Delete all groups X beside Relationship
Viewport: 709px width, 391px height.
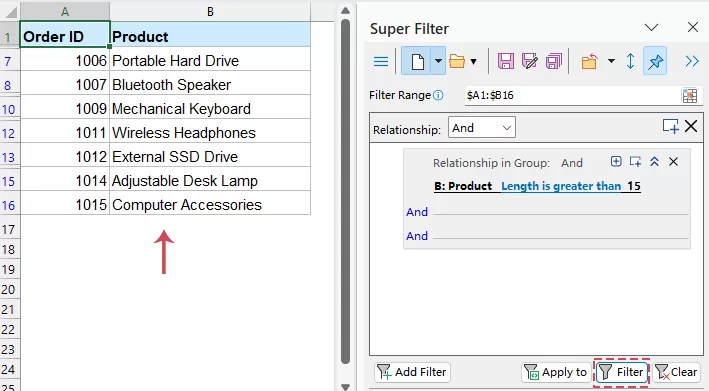click(691, 126)
